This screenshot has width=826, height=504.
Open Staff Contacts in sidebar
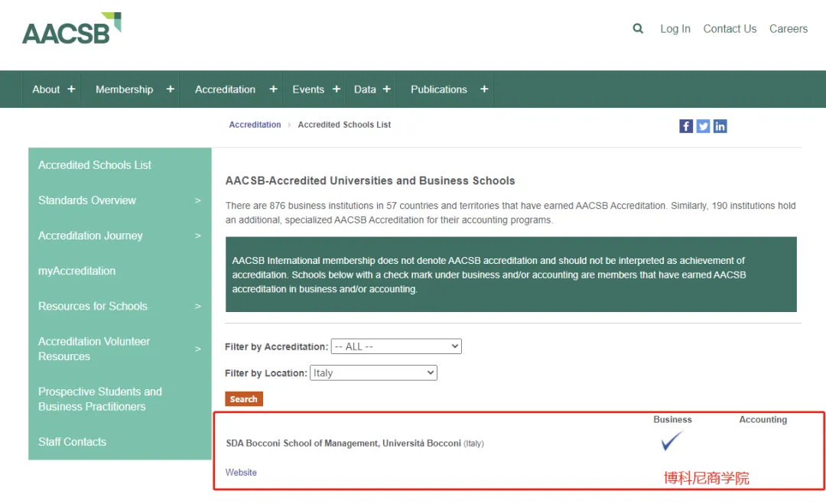(x=72, y=442)
